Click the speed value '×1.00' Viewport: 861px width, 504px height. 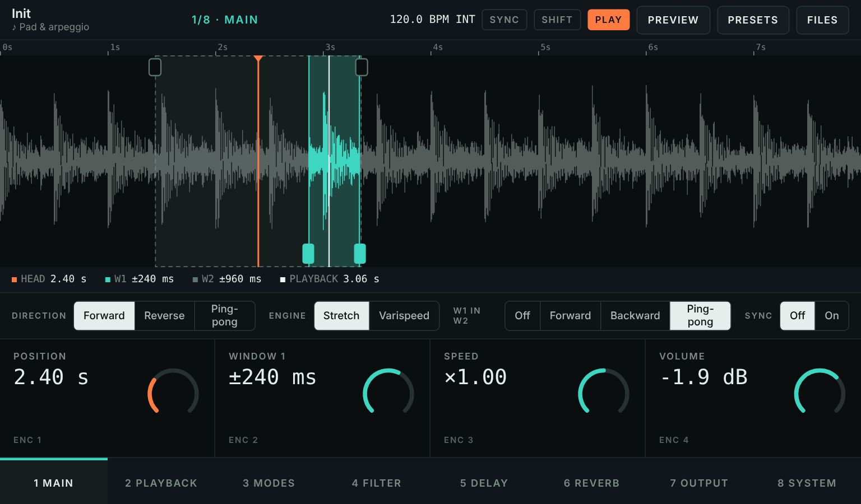(x=475, y=377)
